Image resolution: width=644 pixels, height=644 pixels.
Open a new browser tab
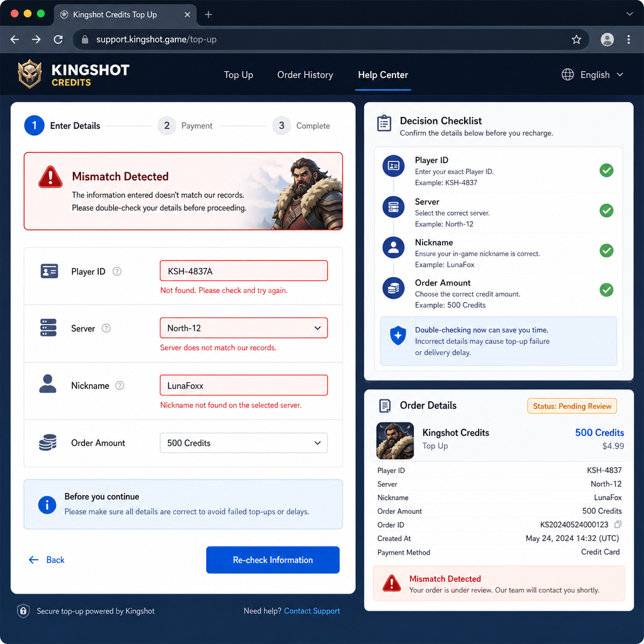tap(208, 14)
